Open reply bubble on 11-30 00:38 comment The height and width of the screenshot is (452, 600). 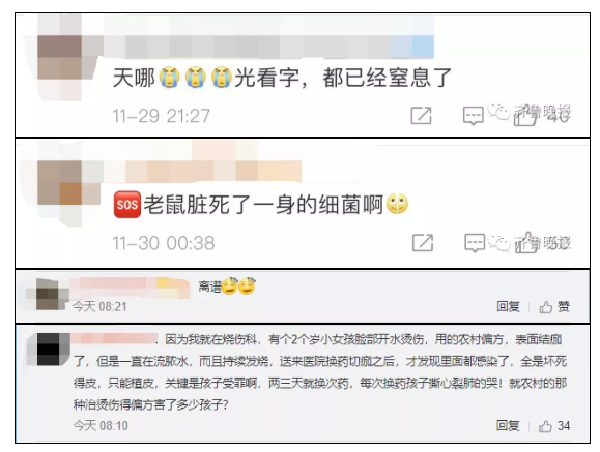475,243
